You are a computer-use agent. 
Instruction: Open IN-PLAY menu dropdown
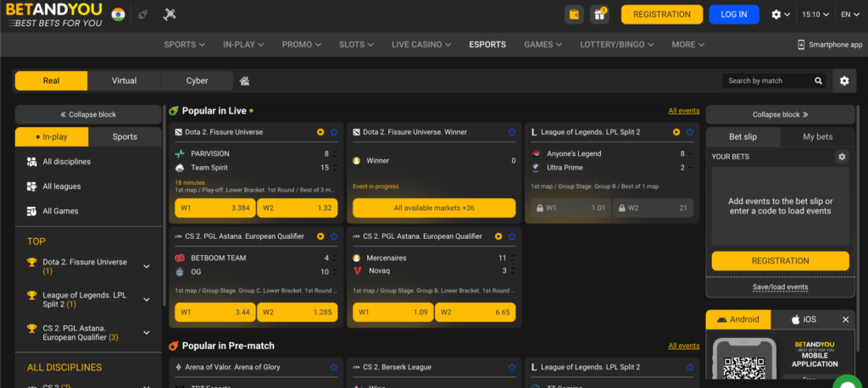(x=243, y=45)
